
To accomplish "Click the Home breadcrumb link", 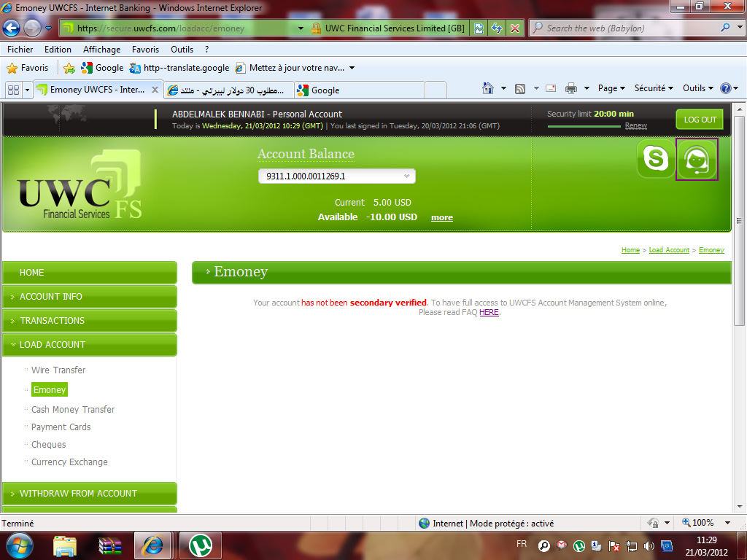I will click(630, 250).
